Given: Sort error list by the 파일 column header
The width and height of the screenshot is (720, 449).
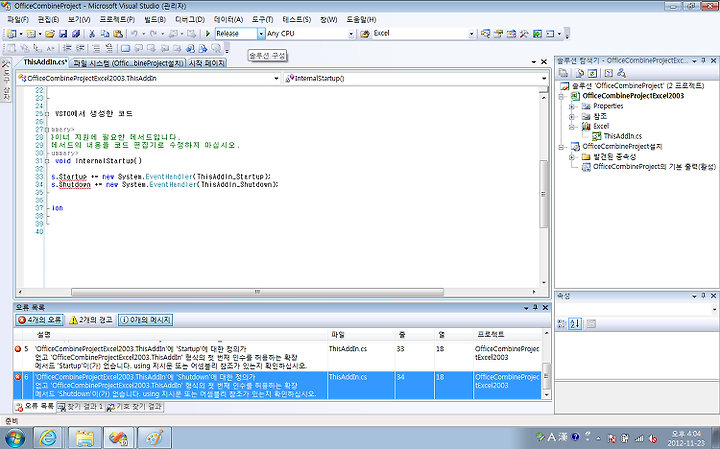Looking at the screenshot, I should point(361,335).
